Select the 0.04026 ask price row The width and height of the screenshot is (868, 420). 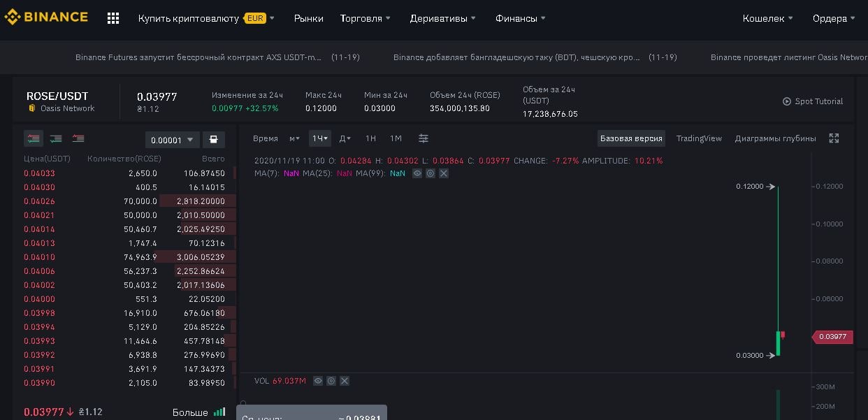tap(124, 201)
